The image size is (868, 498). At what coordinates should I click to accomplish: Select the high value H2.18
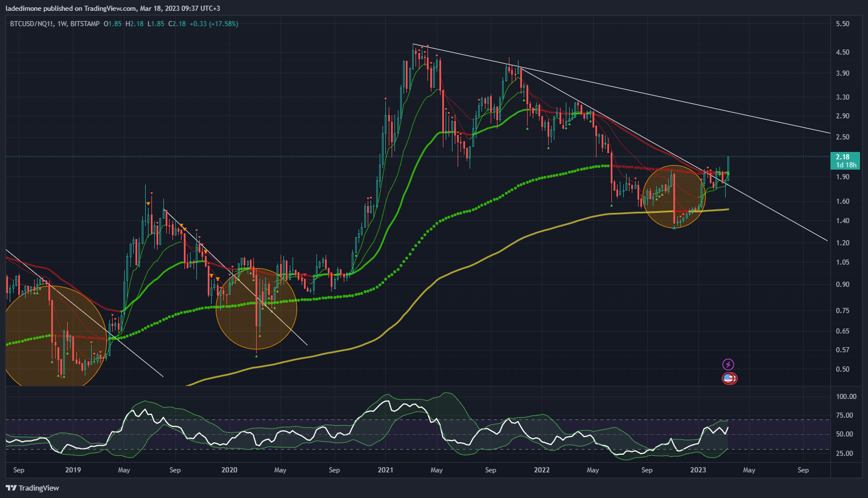click(135, 24)
